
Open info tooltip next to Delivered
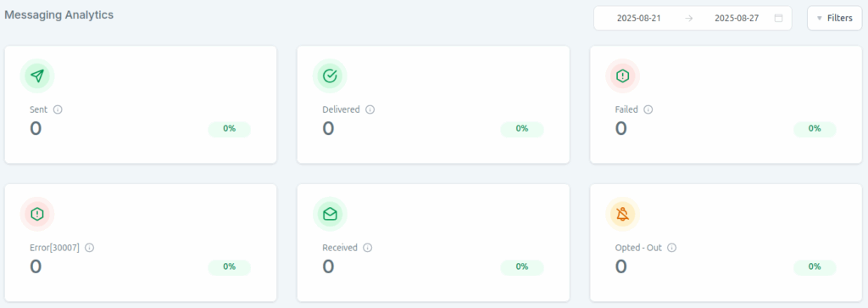click(x=370, y=109)
